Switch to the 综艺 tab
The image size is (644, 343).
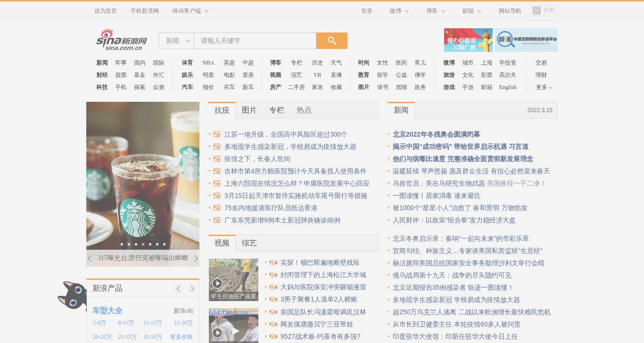click(x=249, y=243)
